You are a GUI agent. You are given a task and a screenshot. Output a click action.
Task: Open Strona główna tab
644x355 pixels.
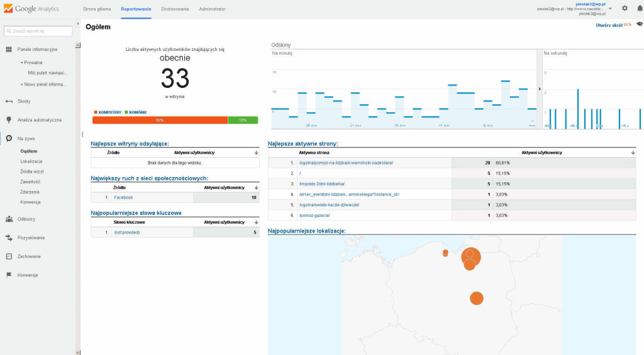click(x=96, y=9)
